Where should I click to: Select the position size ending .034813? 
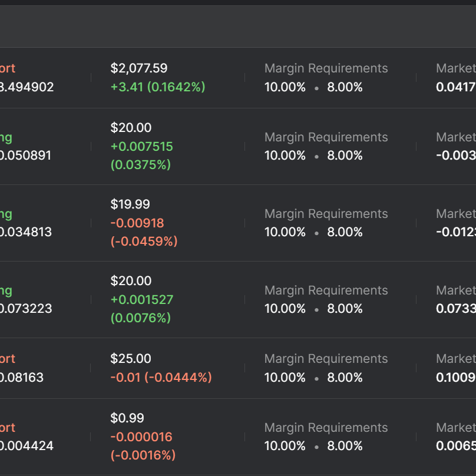click(25, 232)
